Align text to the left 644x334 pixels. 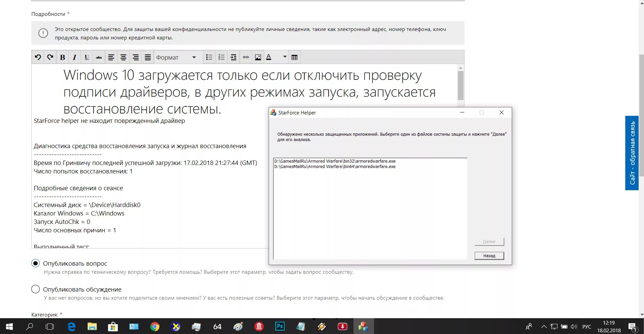(x=111, y=57)
